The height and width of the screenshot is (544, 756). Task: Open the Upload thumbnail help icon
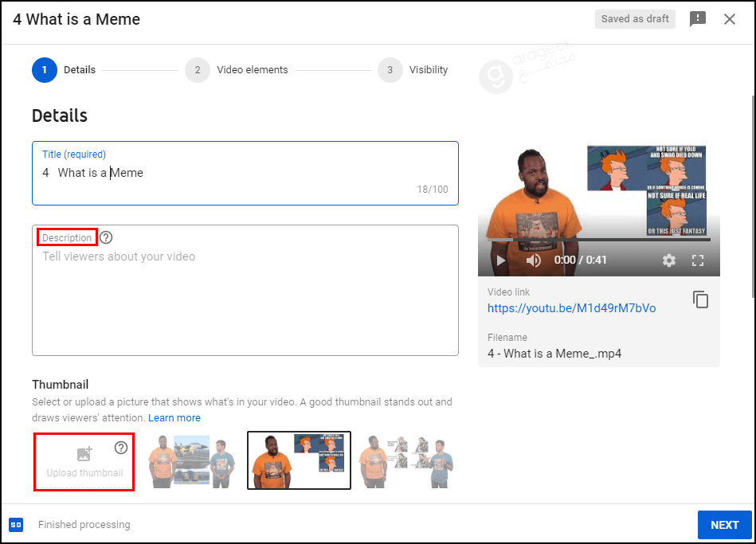point(120,448)
